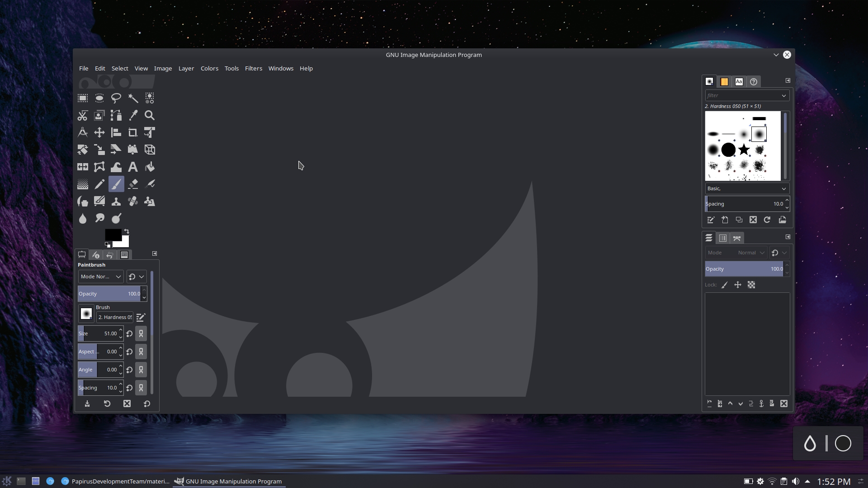Select the Free Select lasso tool
This screenshot has height=488, width=868.
pos(116,98)
